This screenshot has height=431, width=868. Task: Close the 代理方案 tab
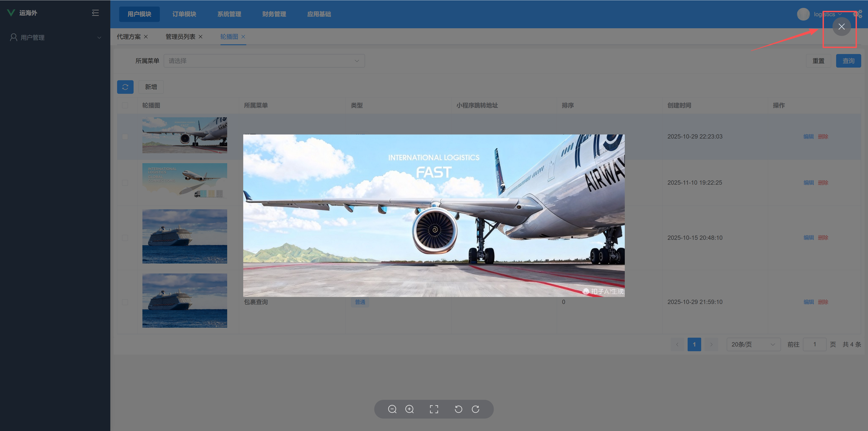[x=146, y=37]
